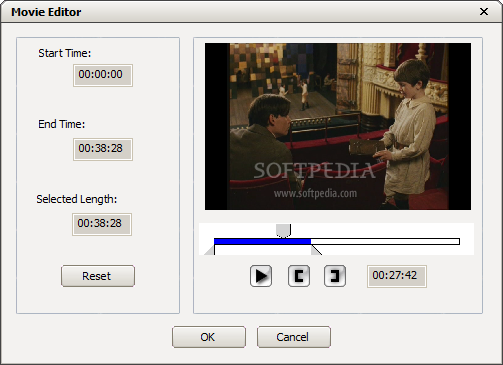This screenshot has width=503, height=365.
Task: Click the current position 00:27:42 field
Action: 397,276
